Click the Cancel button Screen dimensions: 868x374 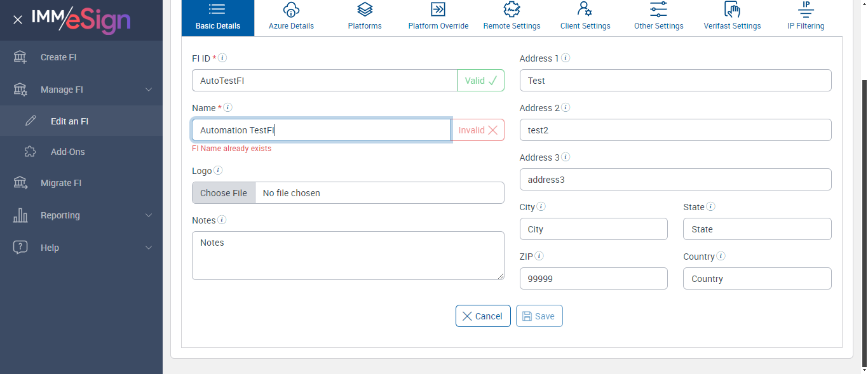(483, 316)
